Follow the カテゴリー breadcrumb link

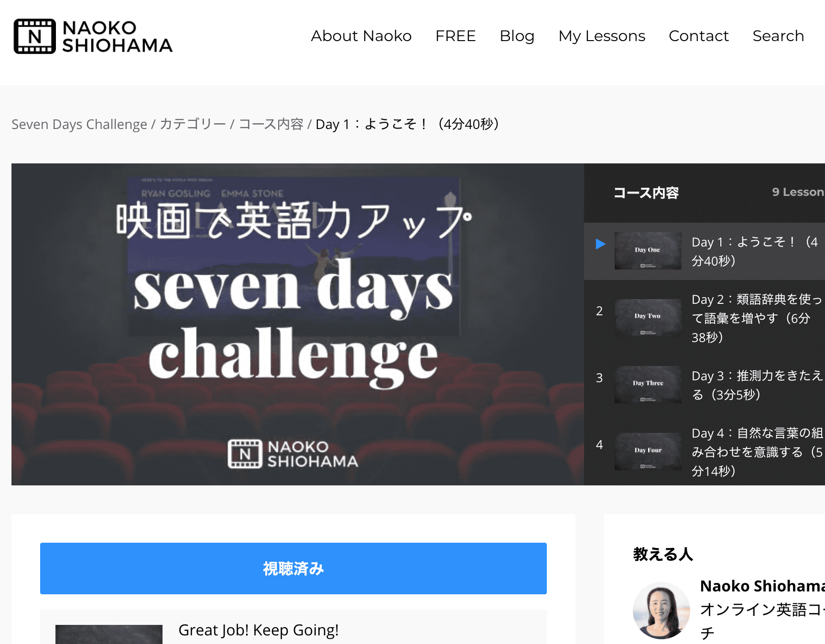[193, 124]
